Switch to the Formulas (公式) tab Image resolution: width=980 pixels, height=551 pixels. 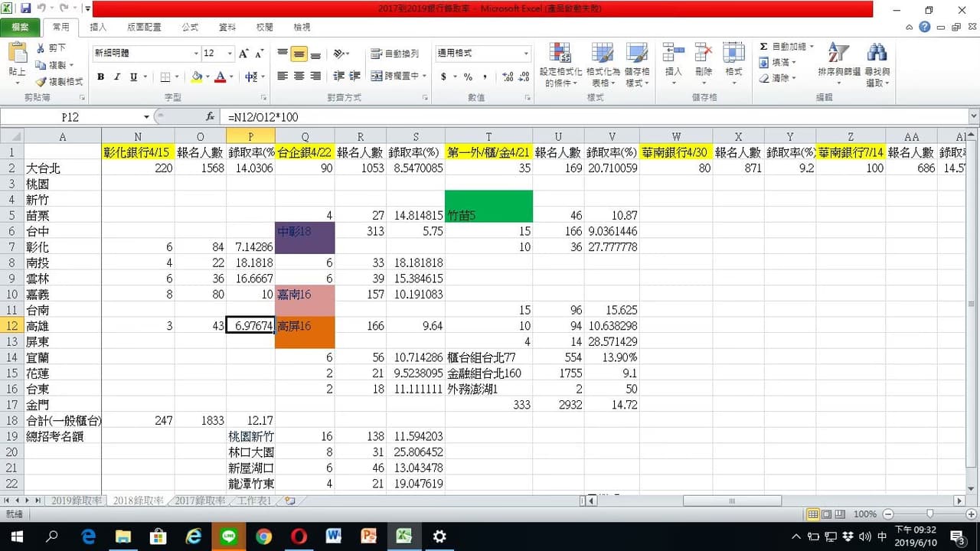tap(190, 27)
